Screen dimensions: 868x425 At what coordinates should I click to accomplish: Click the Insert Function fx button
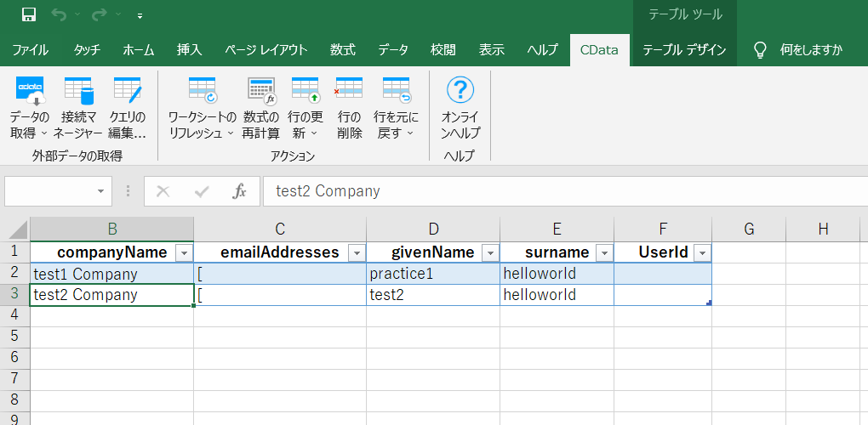(x=240, y=191)
